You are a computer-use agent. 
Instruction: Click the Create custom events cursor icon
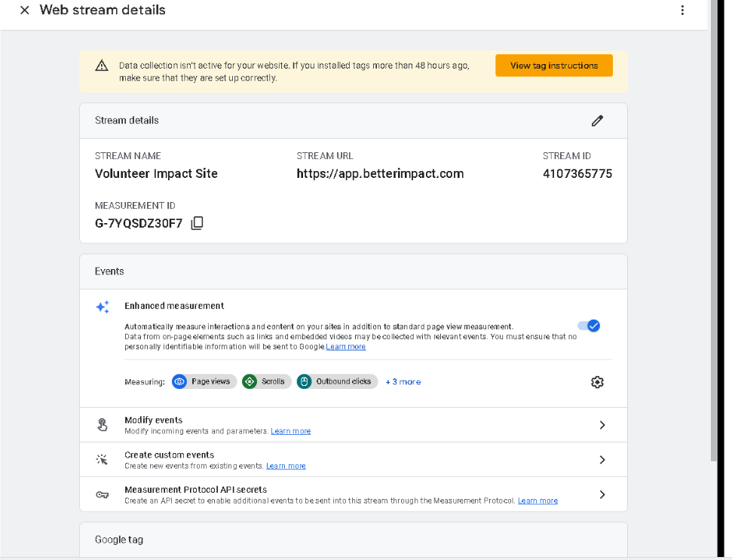(x=103, y=460)
